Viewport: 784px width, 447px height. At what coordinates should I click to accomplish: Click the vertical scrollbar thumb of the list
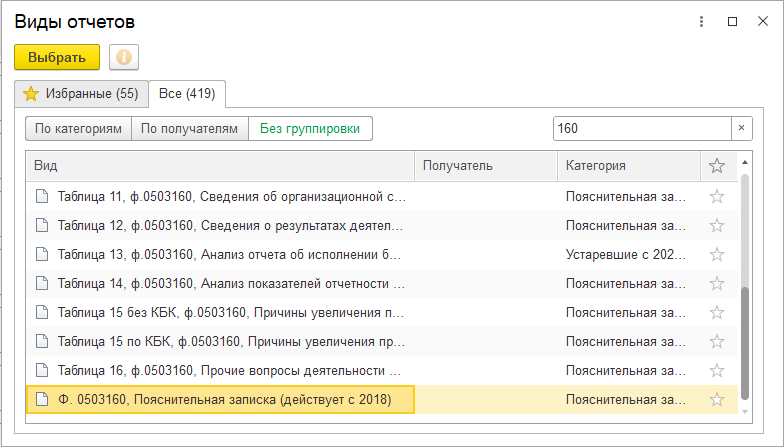tap(745, 343)
